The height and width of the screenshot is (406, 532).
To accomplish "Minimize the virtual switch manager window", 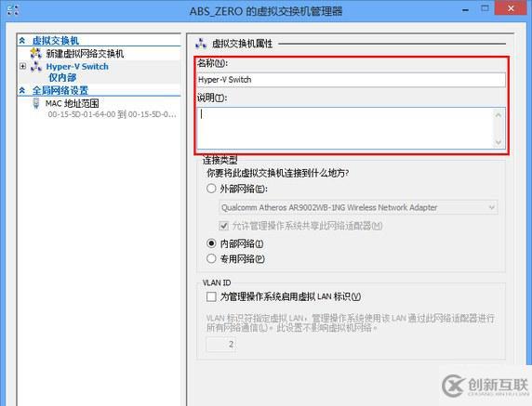I will tap(466, 9).
